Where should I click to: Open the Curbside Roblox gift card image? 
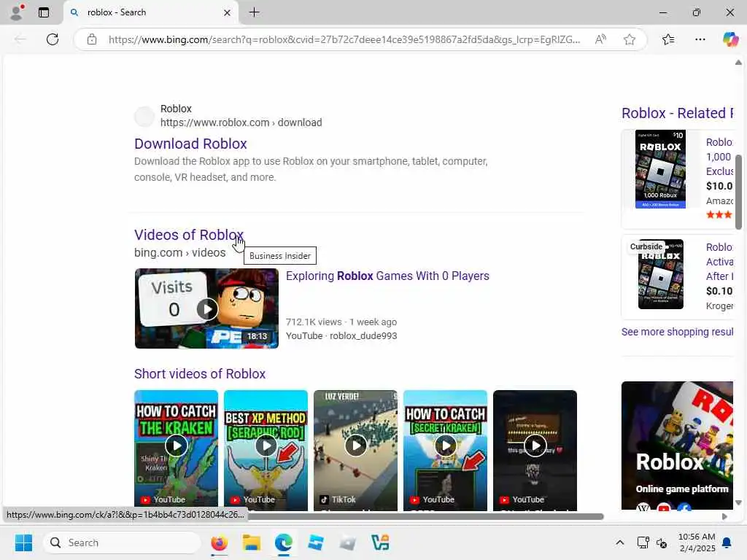660,274
